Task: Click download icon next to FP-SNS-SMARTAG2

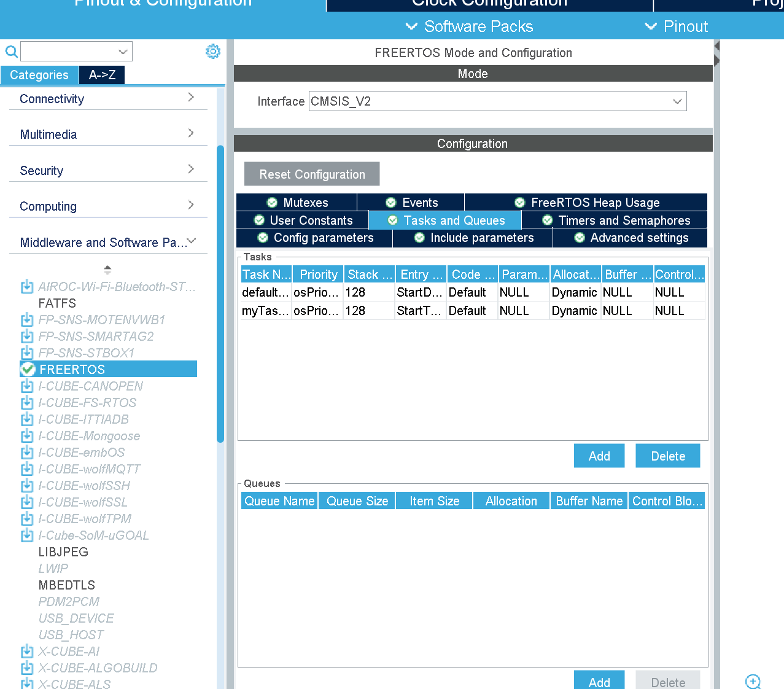Action: [x=27, y=337]
